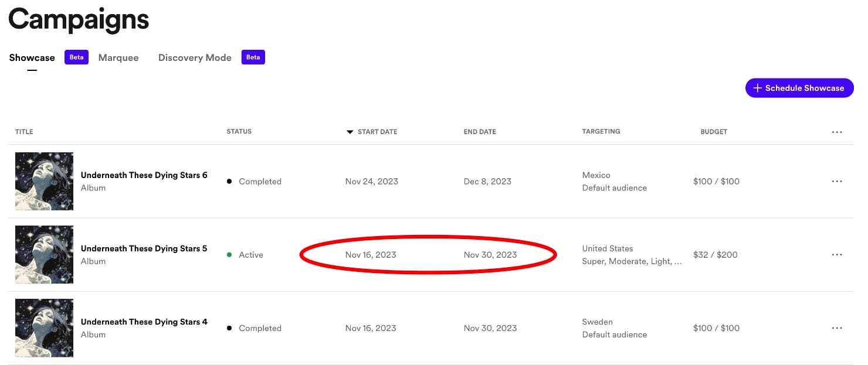Click the Schedule Showcase button

point(799,88)
